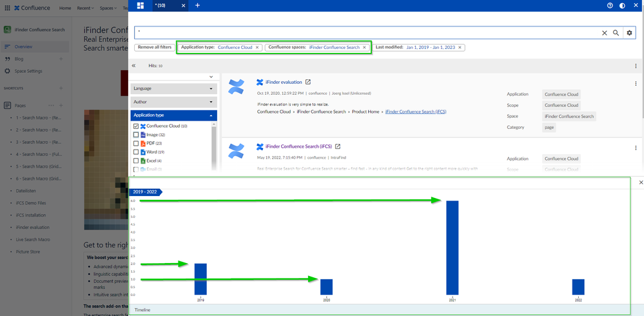Open iFinder Confluence Search (iFCS) externally

tap(338, 146)
